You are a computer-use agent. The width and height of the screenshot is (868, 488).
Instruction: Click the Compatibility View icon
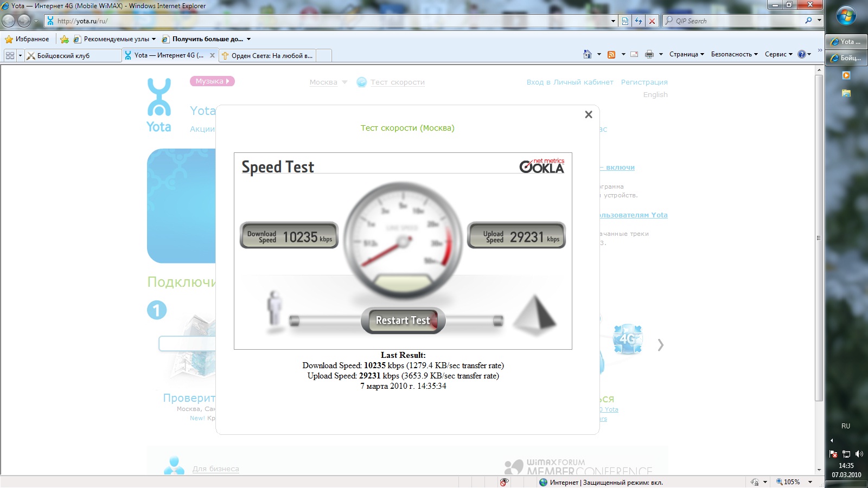[626, 21]
